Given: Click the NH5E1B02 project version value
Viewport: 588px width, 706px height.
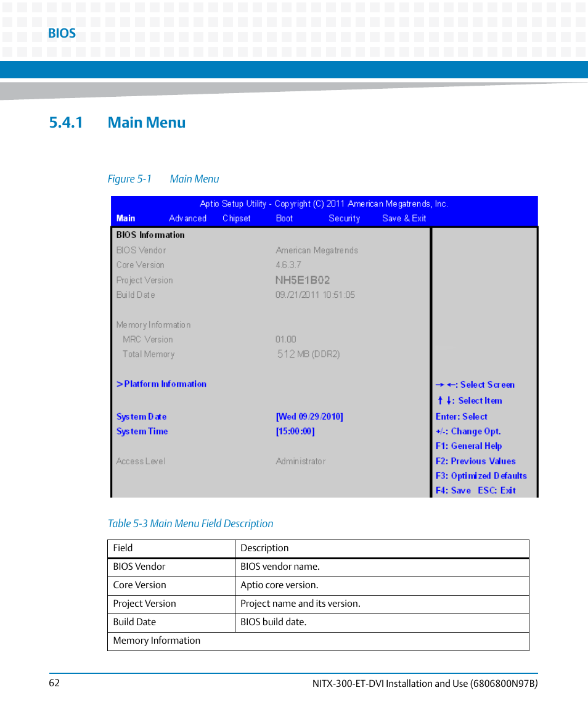Looking at the screenshot, I should 303,280.
